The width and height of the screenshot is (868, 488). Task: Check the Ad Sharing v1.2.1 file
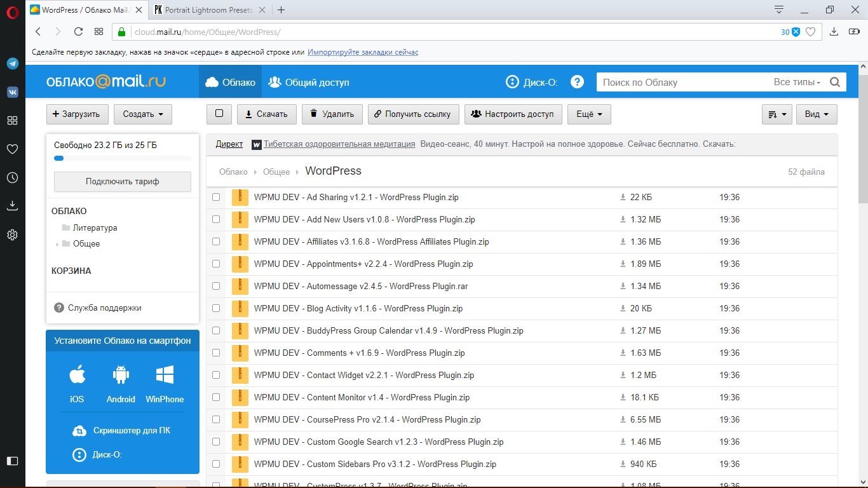tap(216, 198)
